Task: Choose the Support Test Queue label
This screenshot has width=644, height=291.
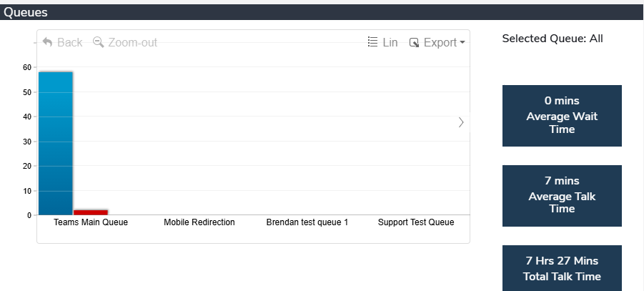Action: (416, 222)
